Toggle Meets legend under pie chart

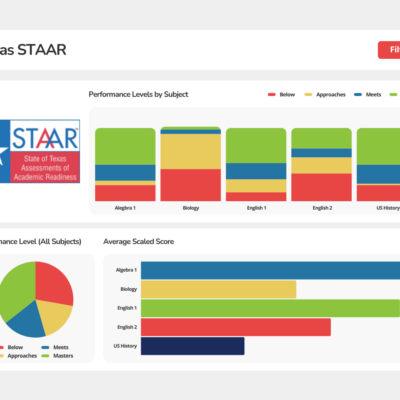pos(55,347)
